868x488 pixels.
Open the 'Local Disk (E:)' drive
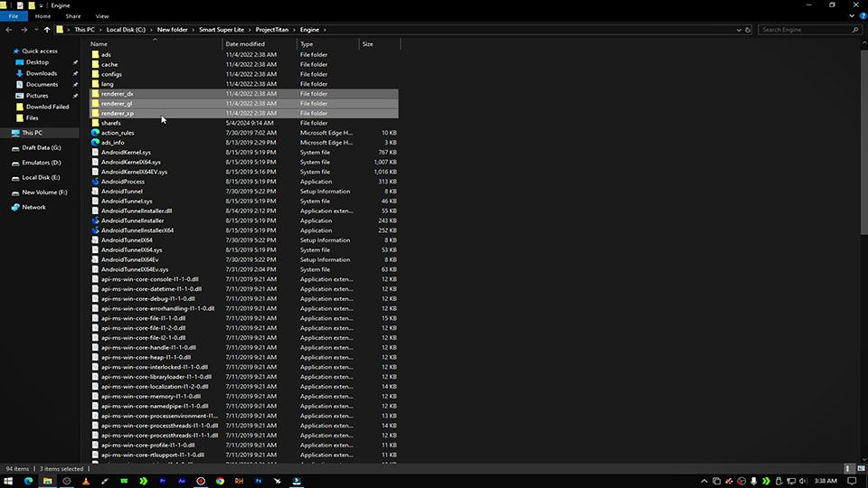41,178
